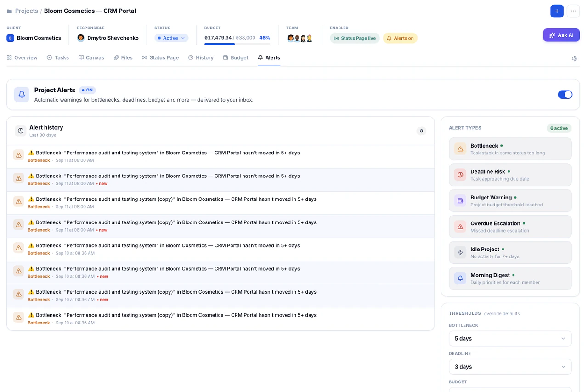Click the 46% budget percentage

(265, 38)
